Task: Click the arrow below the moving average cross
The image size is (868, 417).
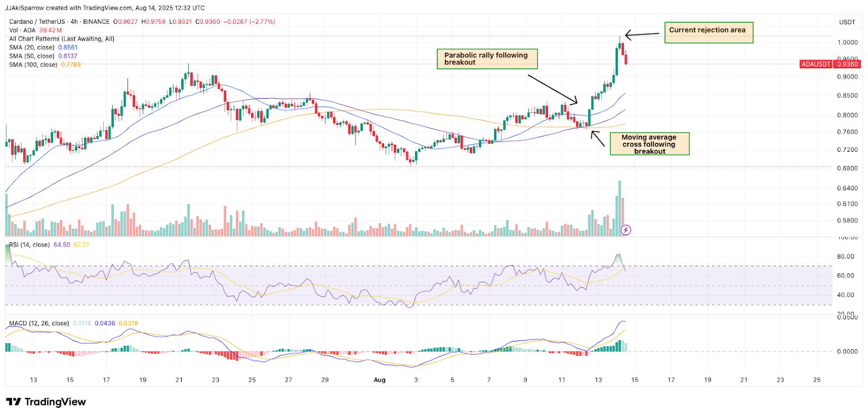Action: (597, 139)
